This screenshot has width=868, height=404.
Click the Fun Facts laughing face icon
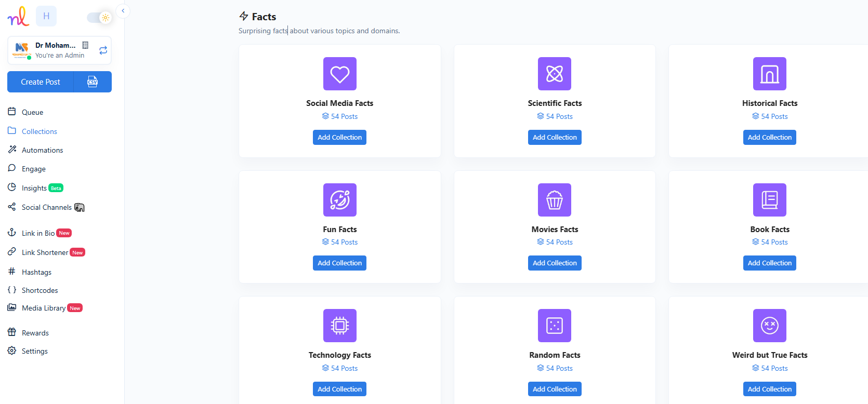[x=340, y=200]
